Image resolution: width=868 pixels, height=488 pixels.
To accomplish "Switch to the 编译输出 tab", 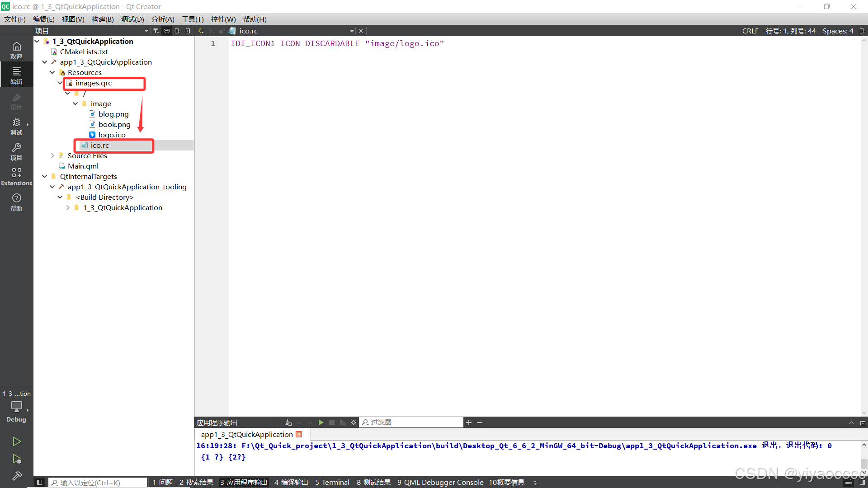I will click(x=291, y=482).
